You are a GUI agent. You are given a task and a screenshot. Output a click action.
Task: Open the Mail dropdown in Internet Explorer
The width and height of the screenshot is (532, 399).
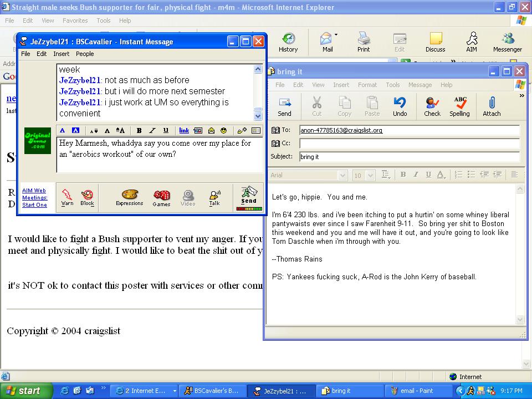point(336,35)
